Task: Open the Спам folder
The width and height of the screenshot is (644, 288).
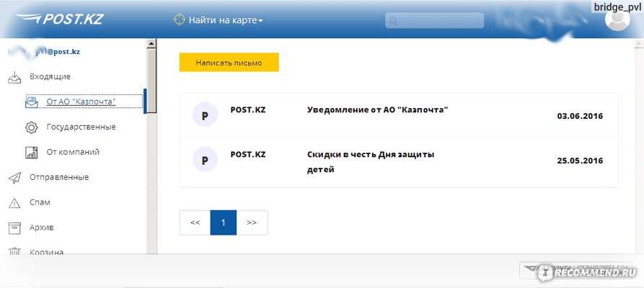Action: 40,202
